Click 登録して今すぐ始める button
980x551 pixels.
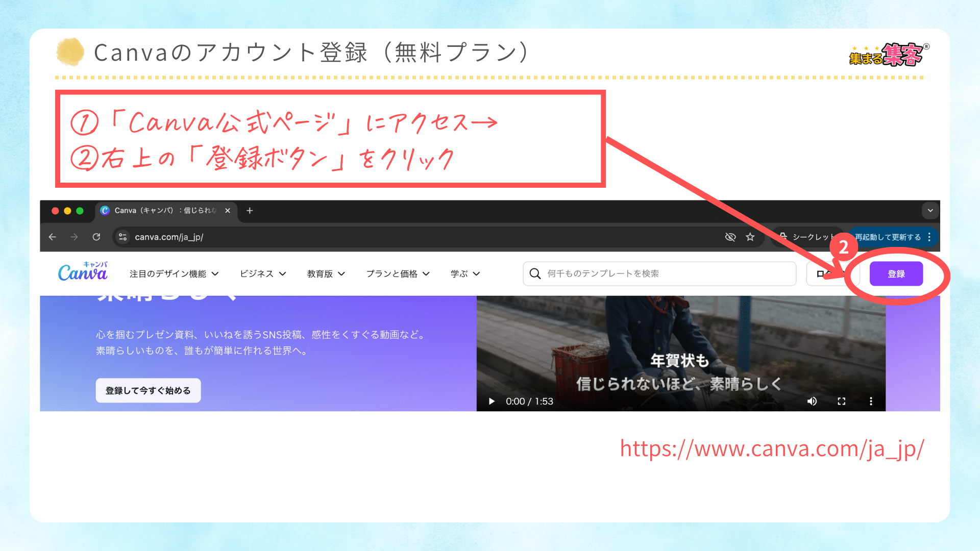pos(148,390)
